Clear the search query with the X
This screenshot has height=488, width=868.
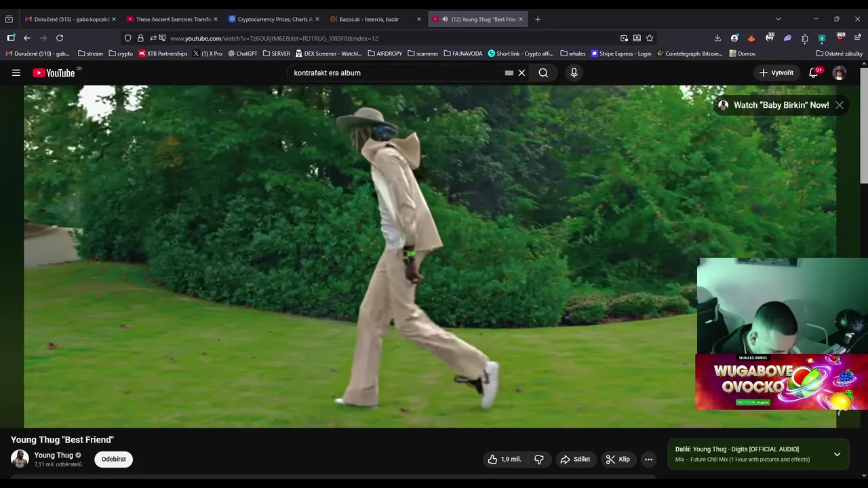tap(521, 73)
